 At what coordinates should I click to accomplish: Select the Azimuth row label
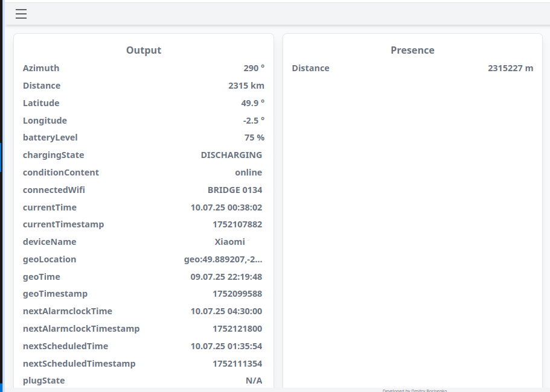pos(41,68)
